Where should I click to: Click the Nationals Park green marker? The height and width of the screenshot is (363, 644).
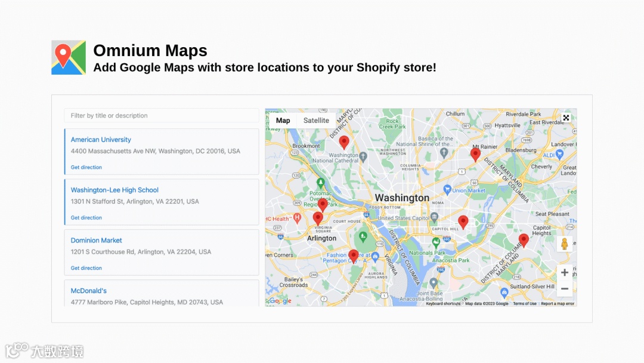pos(436,242)
